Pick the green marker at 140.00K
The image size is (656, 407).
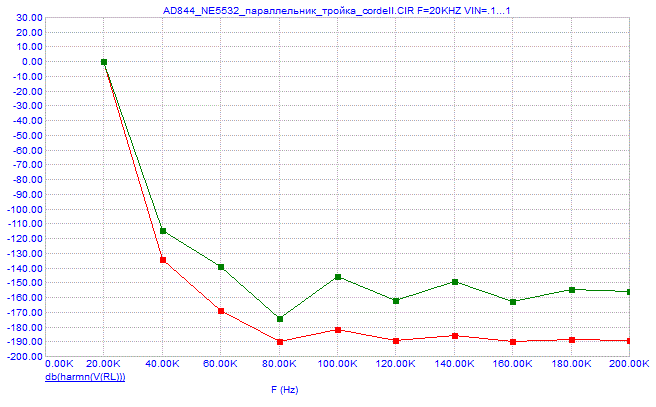point(455,282)
